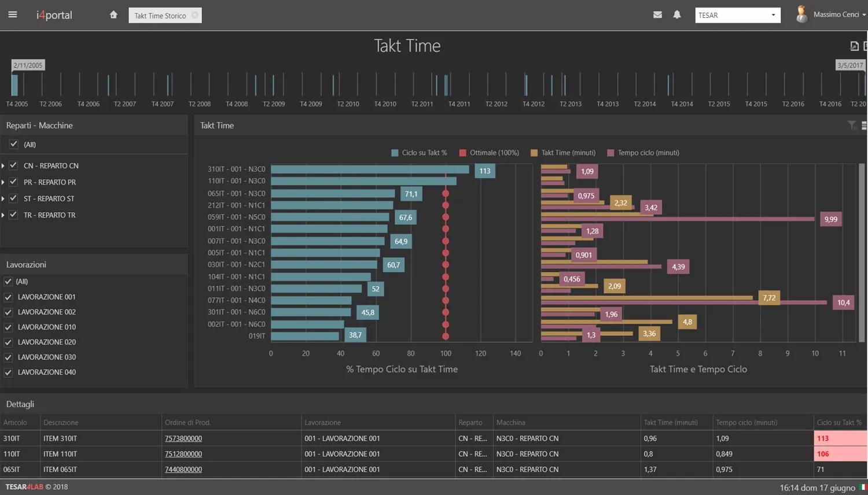Close the Takt Time Storico tab
Viewport: 868px width, 495px height.
pyautogui.click(x=196, y=16)
